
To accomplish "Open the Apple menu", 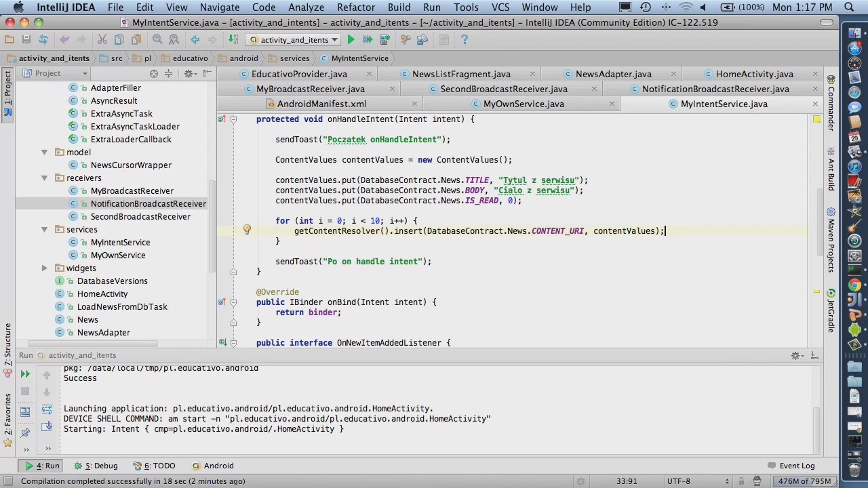I will pyautogui.click(x=18, y=7).
